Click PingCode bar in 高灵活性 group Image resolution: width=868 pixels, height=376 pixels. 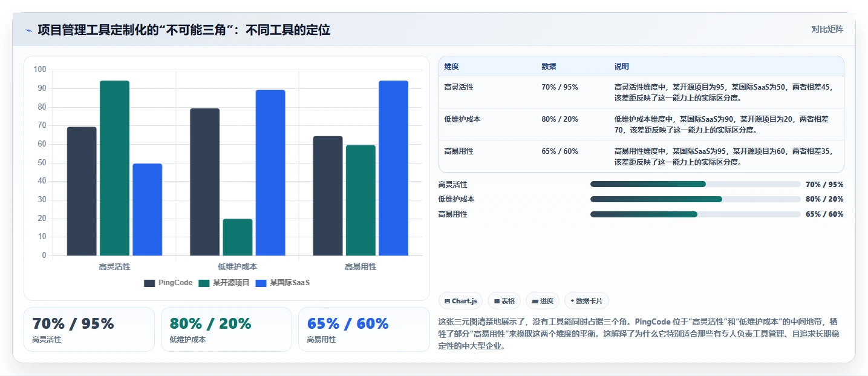(x=82, y=191)
